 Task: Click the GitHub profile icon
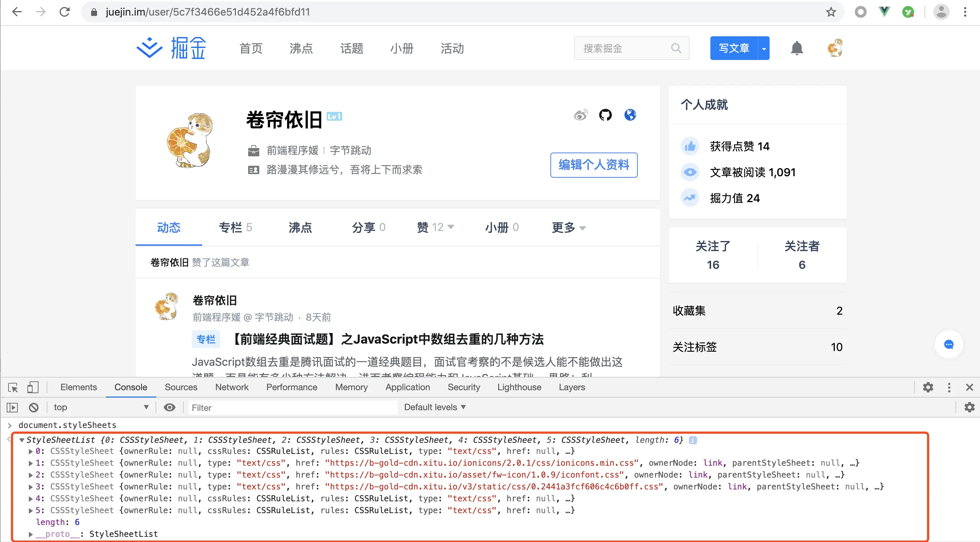pyautogui.click(x=605, y=114)
